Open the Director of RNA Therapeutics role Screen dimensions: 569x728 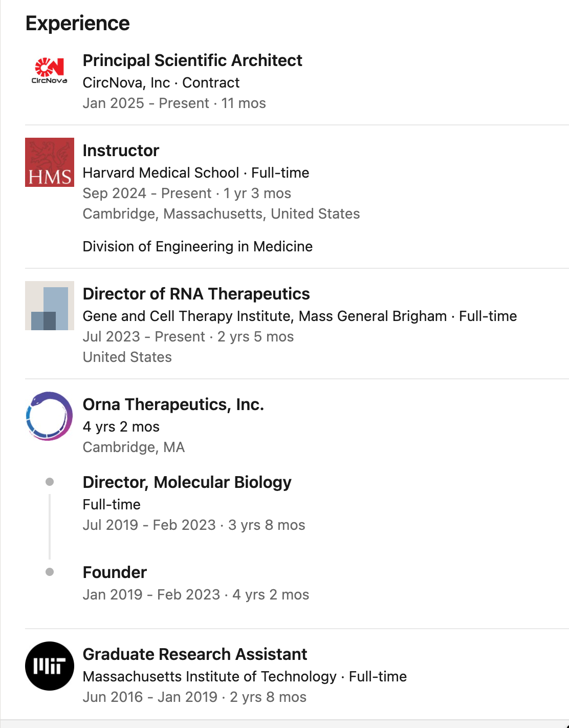pyautogui.click(x=196, y=294)
